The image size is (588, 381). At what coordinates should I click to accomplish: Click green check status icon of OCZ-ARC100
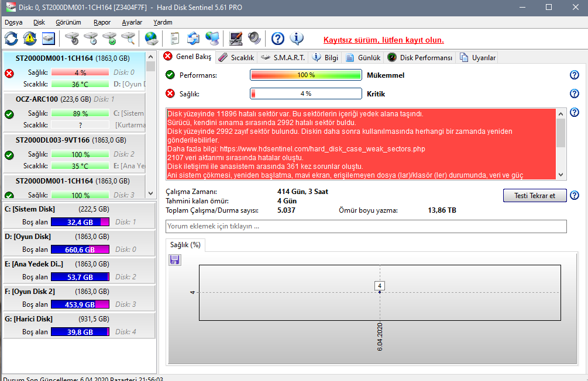point(9,115)
